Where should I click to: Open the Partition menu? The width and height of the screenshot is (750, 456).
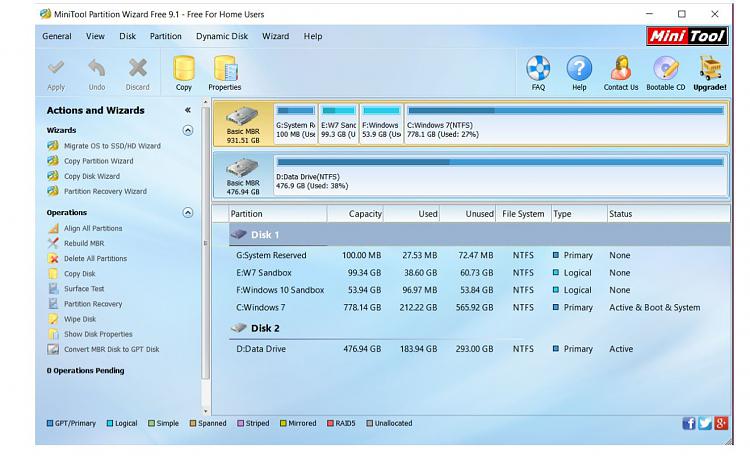tap(165, 36)
